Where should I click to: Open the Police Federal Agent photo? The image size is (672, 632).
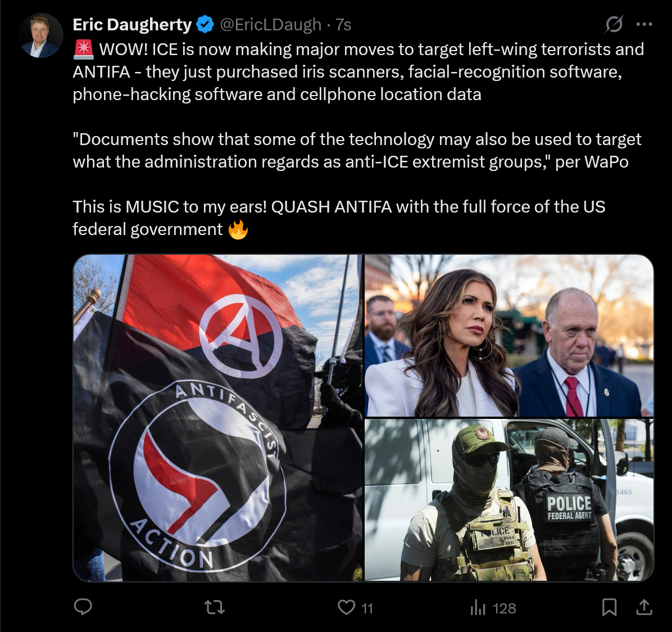[x=509, y=500]
